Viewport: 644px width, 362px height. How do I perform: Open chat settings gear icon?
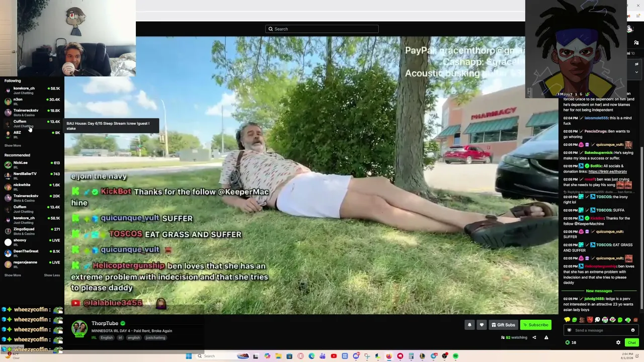pyautogui.click(x=618, y=342)
